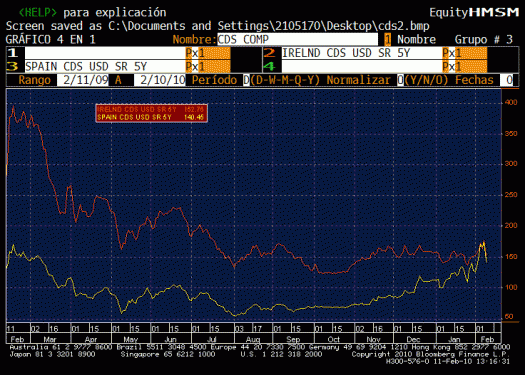Image resolution: width=525 pixels, height=375 pixels.
Task: Click the Jan month label on the time axis
Action: point(454,339)
